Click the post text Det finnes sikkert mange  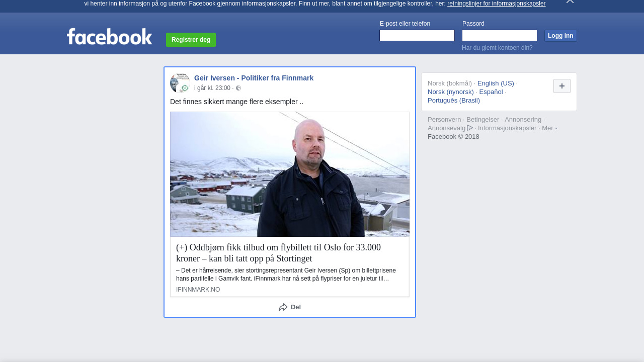click(236, 102)
